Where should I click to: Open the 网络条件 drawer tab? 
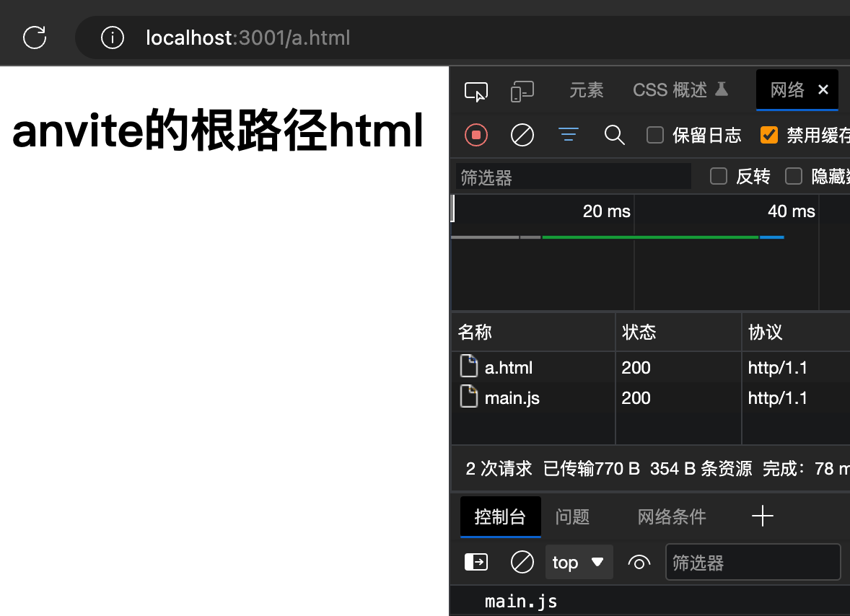[672, 517]
